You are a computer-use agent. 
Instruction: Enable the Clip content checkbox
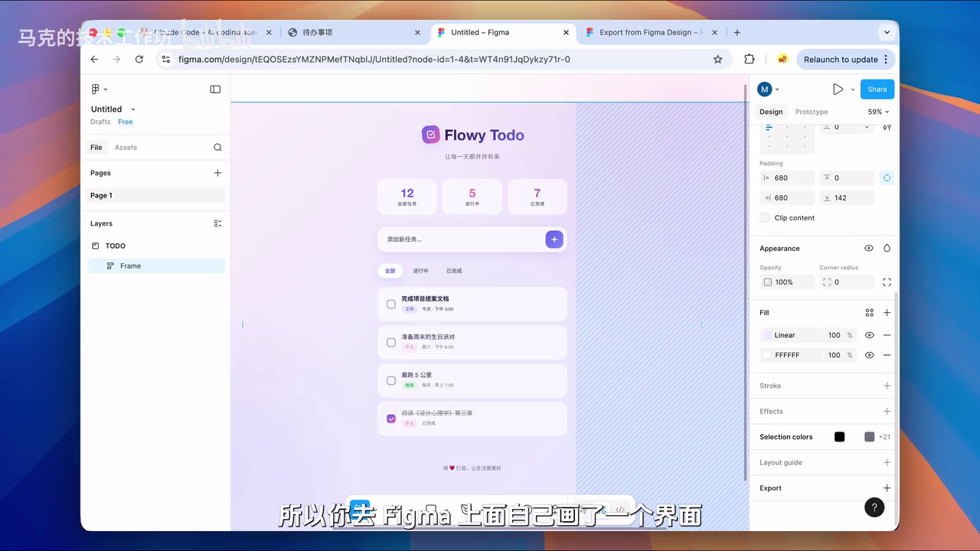pos(765,218)
